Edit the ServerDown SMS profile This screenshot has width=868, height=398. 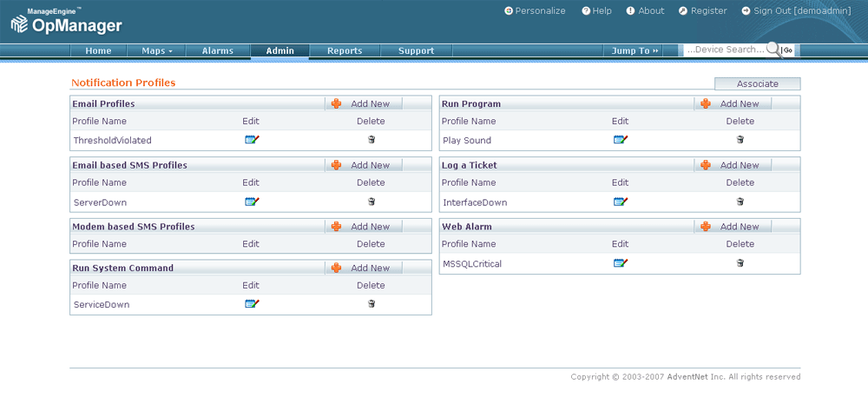[252, 202]
